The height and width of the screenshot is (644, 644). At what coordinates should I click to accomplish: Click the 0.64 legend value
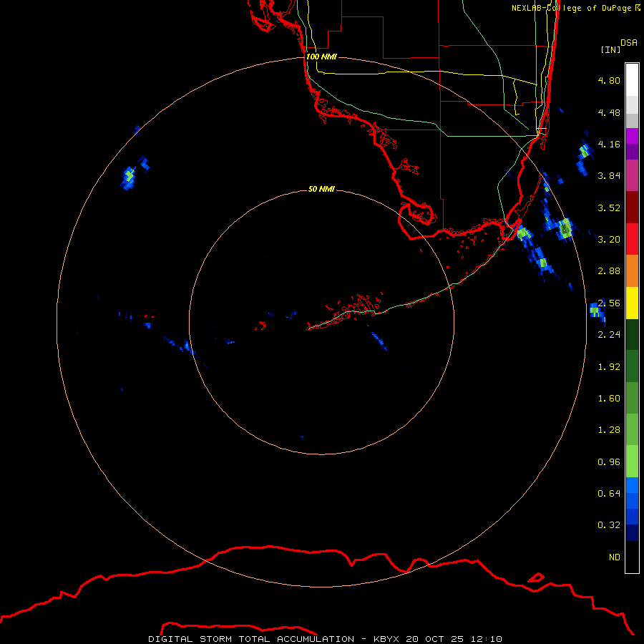coord(609,493)
